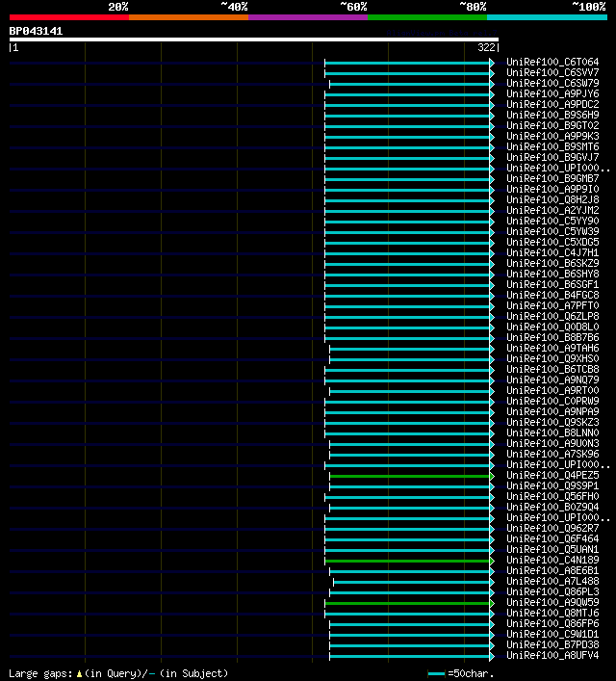Image resolution: width=616 pixels, height=681 pixels.
Task: Click the cyan alignment bar for A7L488
Action: point(412,583)
